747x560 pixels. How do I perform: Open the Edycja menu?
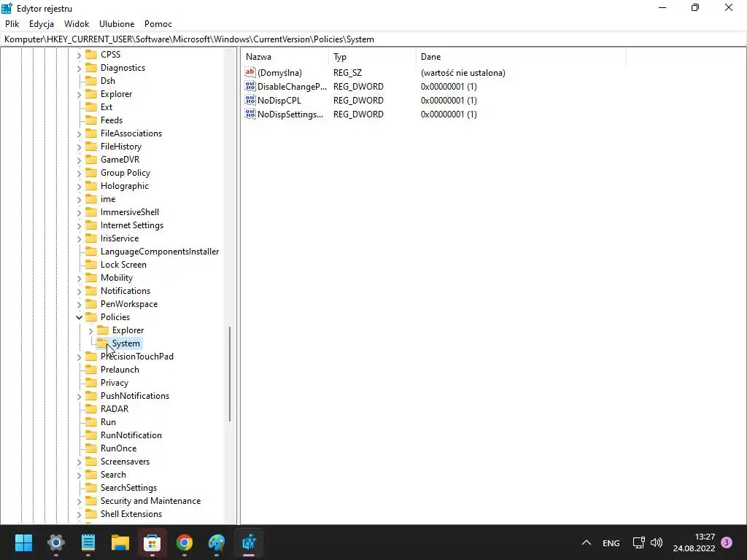tap(42, 24)
